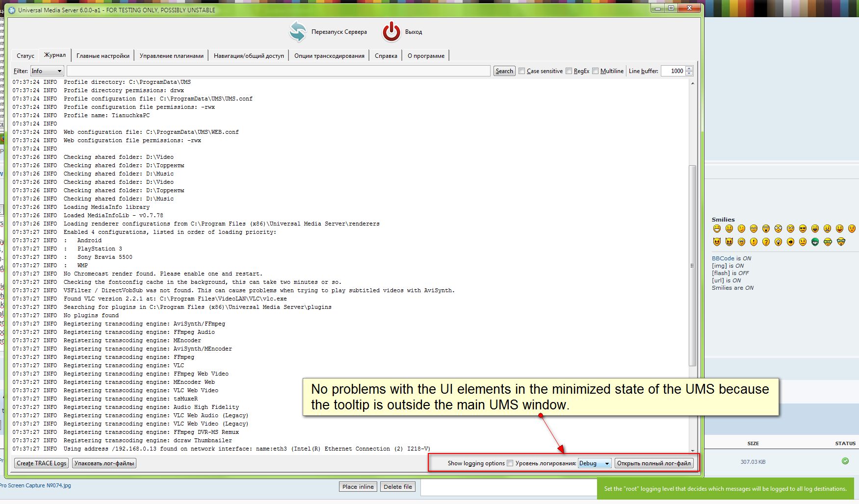Insert the black arrow smiley
The width and height of the screenshot is (859, 504).
tap(790, 242)
